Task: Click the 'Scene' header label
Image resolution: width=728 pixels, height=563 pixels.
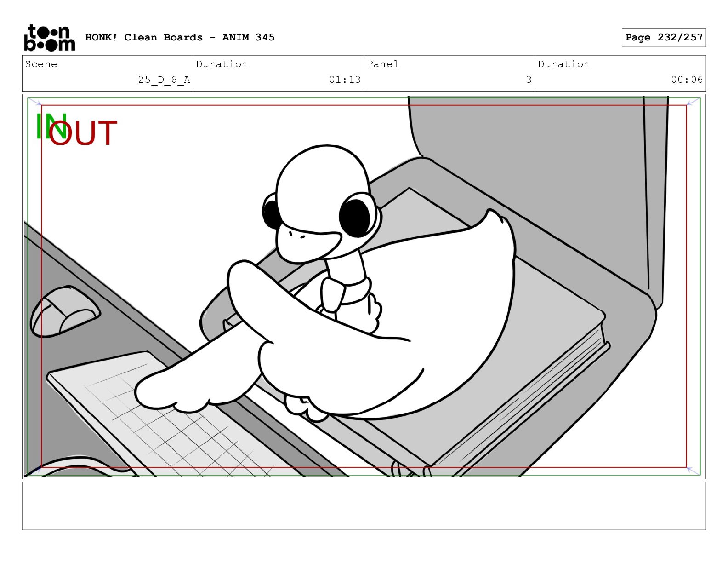Action: (x=41, y=64)
